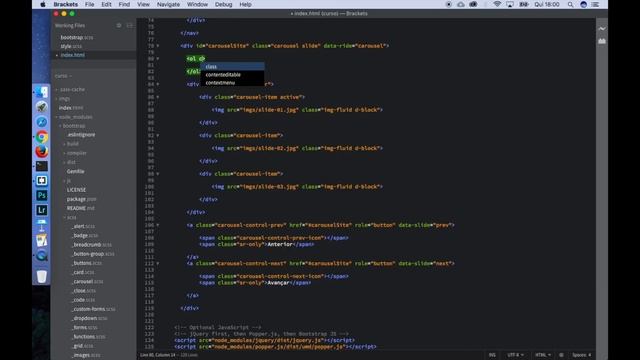Choose 'class' from code hint list
This screenshot has width=640, height=360.
[x=232, y=67]
